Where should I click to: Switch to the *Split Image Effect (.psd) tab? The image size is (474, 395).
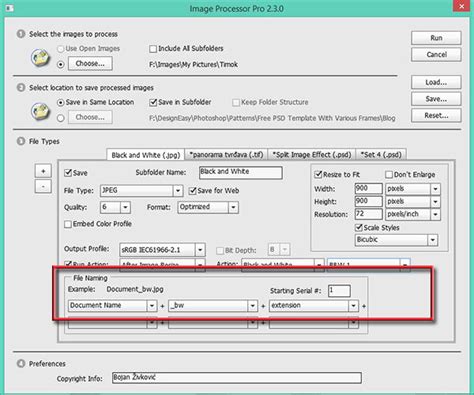pyautogui.click(x=312, y=155)
